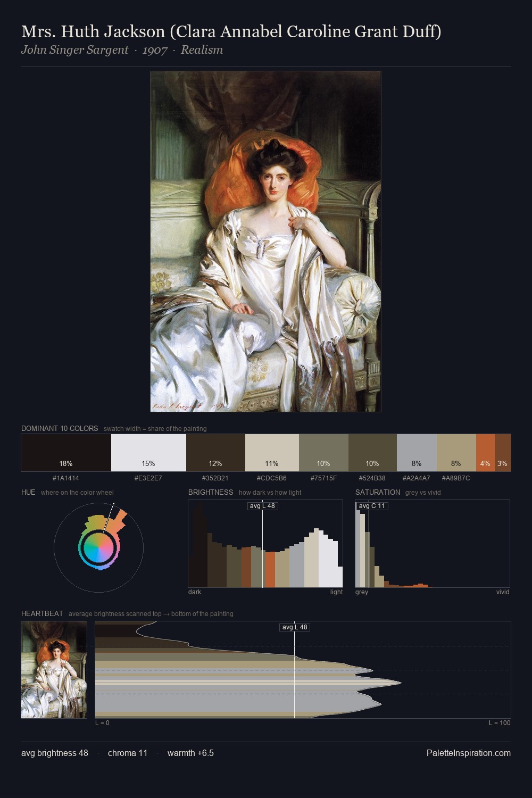Click the hex code #E3E2E7 text
This screenshot has height=798, width=532.
(148, 478)
